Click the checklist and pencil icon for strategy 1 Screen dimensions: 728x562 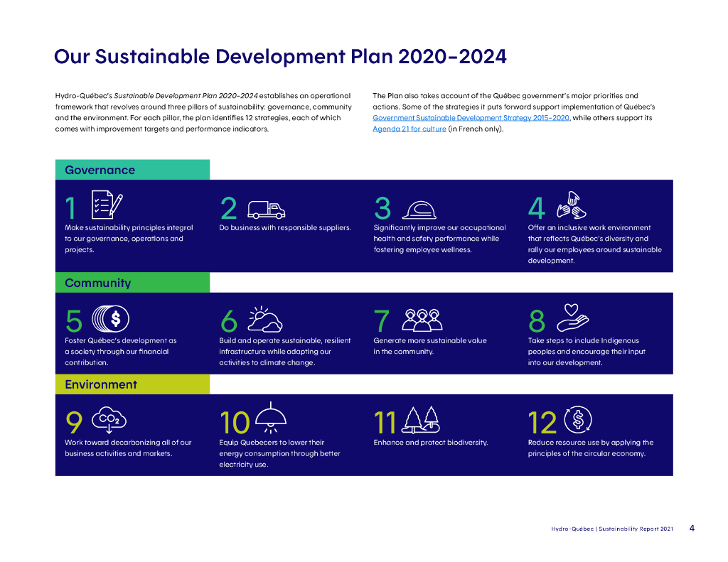click(107, 204)
